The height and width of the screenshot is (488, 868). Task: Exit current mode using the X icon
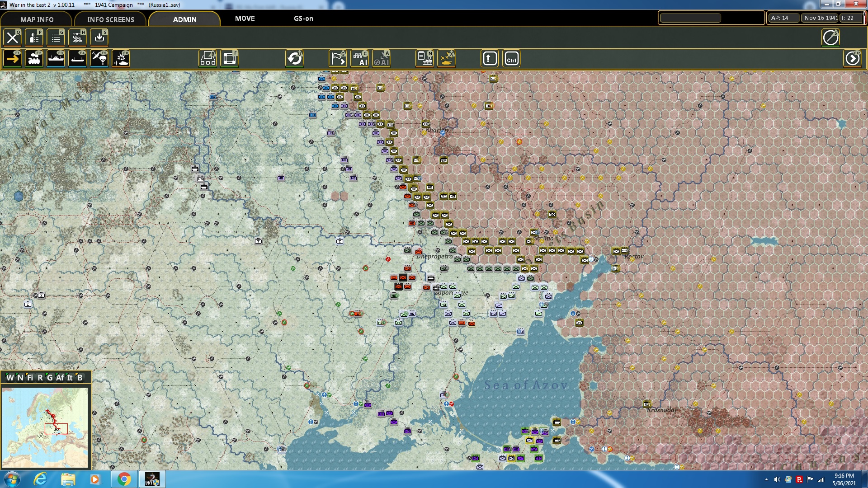pyautogui.click(x=12, y=38)
